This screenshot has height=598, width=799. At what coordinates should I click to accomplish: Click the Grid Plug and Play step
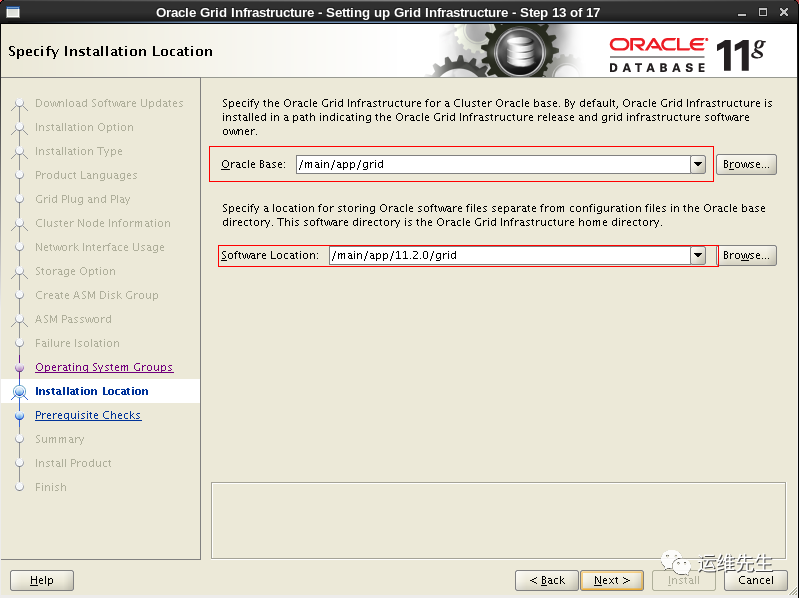tap(83, 199)
